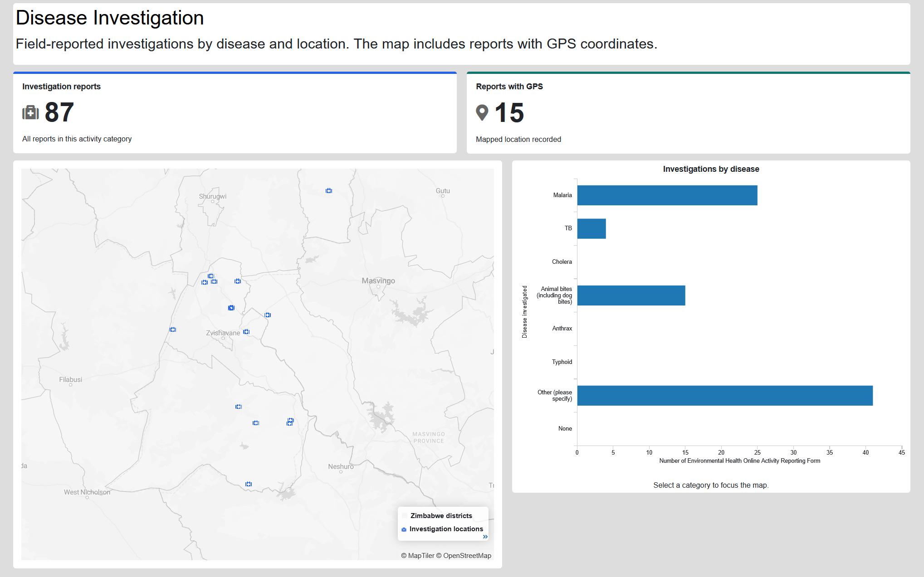Viewport: 924px width, 577px height.
Task: Select the southernmost investigation marker on the map
Action: (x=249, y=484)
